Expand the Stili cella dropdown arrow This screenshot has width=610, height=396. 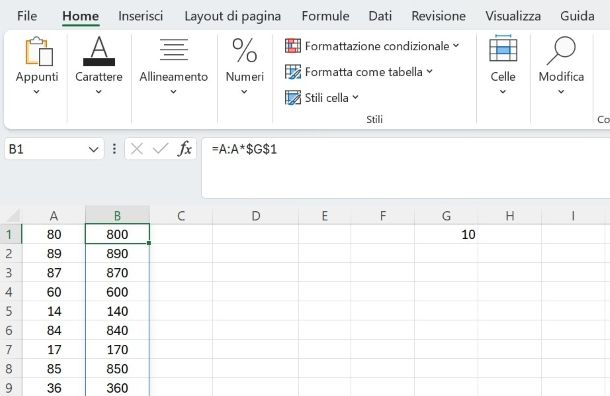click(355, 97)
